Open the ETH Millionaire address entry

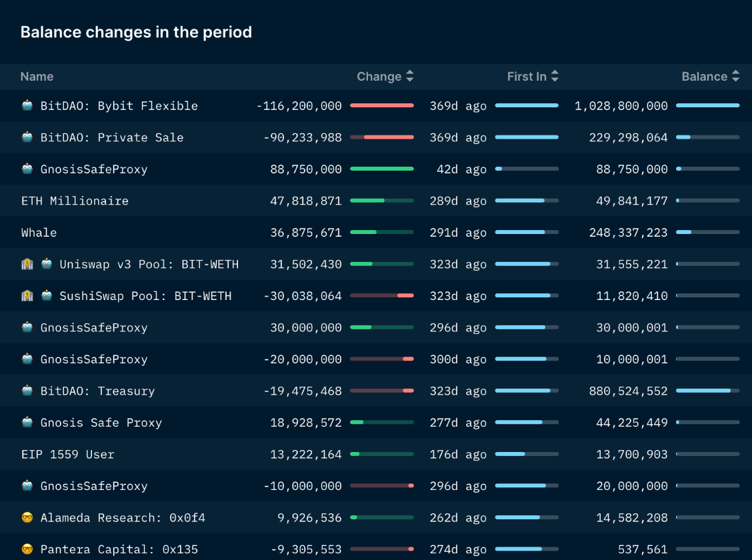point(75,201)
